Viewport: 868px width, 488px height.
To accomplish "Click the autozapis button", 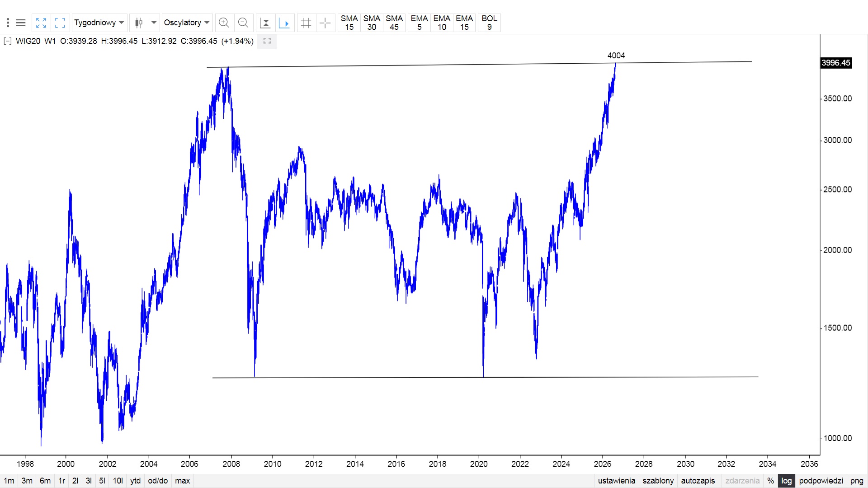I will [x=698, y=481].
